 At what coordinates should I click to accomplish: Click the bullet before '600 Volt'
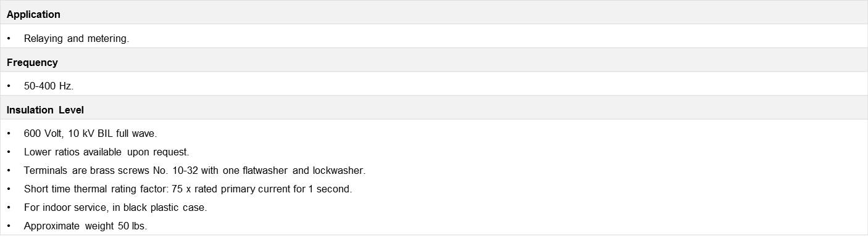pyautogui.click(x=9, y=134)
